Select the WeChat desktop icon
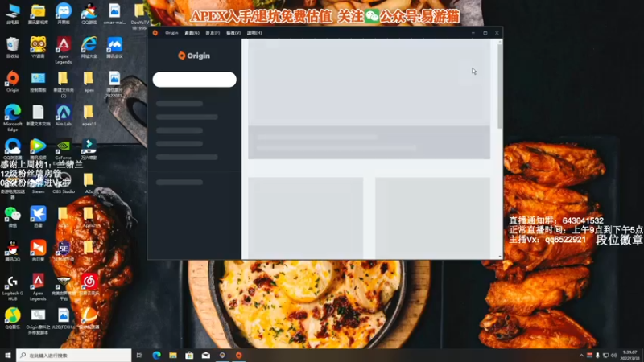The height and width of the screenshot is (362, 644). click(13, 217)
